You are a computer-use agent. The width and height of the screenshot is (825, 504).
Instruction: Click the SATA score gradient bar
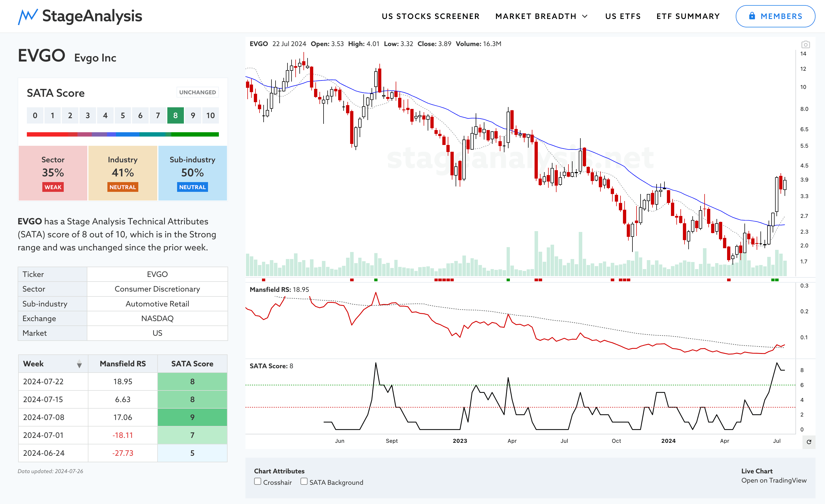(x=123, y=134)
